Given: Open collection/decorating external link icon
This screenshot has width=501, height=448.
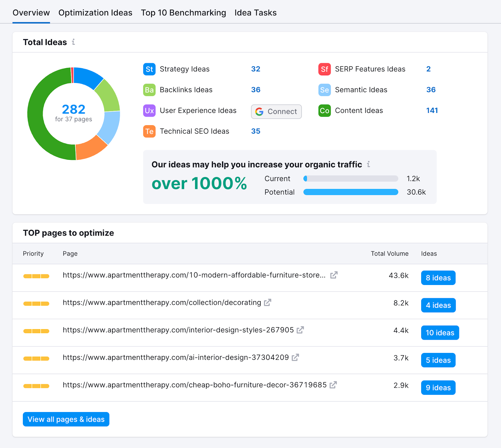Looking at the screenshot, I should 267,303.
